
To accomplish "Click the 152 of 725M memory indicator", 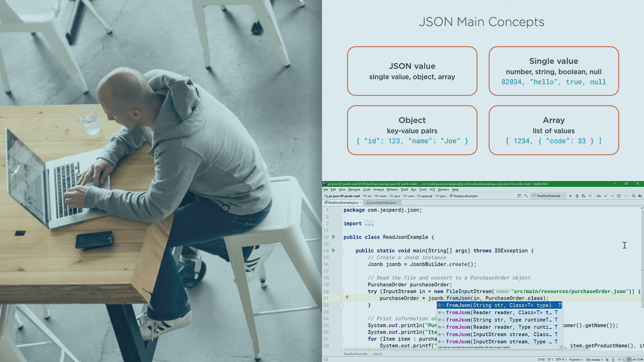I will pyautogui.click(x=635, y=359).
